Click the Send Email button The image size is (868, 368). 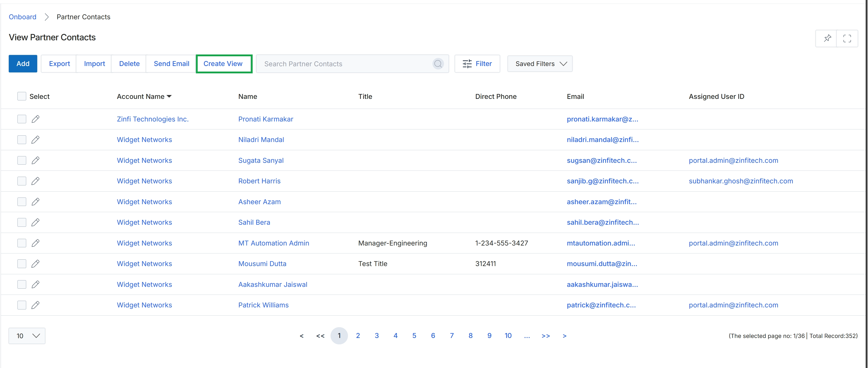[x=172, y=64]
